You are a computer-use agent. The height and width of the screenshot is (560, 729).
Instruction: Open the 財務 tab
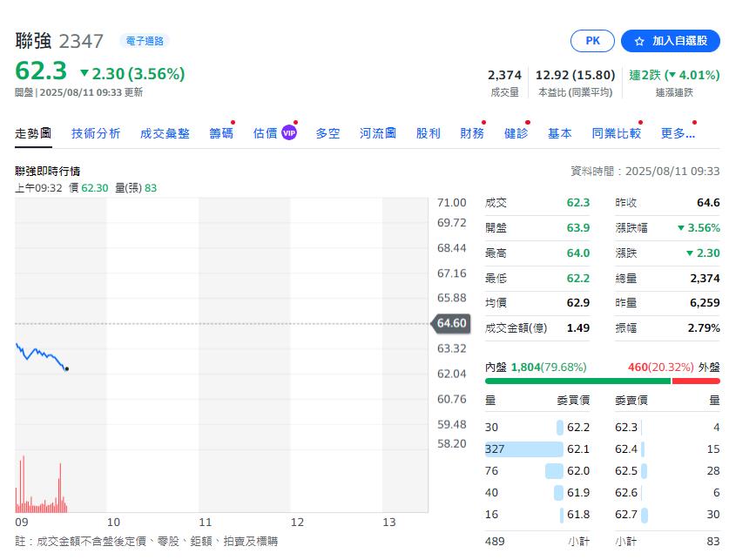pyautogui.click(x=472, y=133)
